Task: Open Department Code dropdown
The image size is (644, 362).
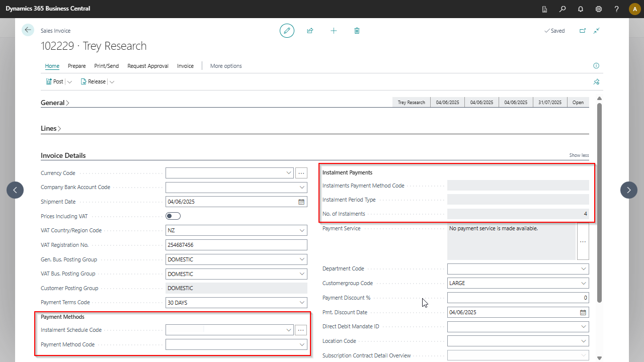Action: click(584, 268)
